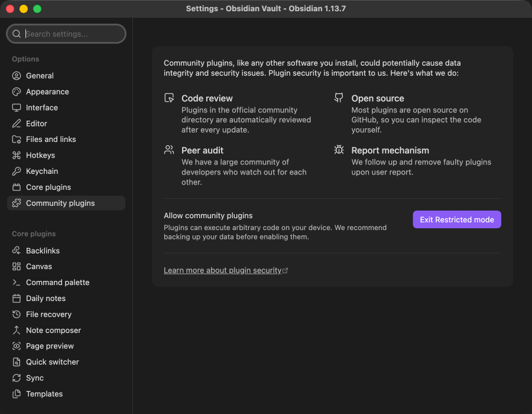This screenshot has height=414, width=532.
Task: Click the external link arrow icon
Action: point(286,270)
